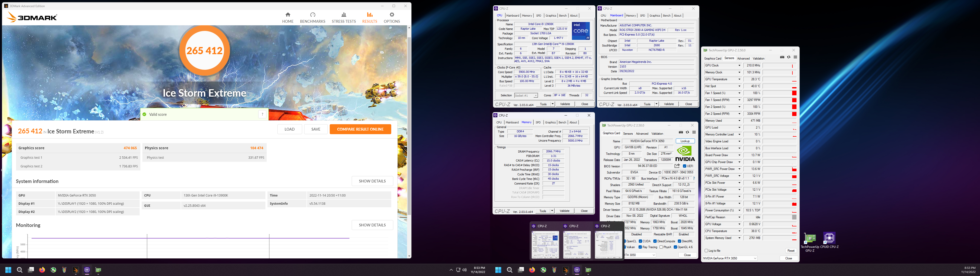Open the GPU Temperature sensor dropdown arrow
This screenshot has width=980, height=276.
pos(739,79)
